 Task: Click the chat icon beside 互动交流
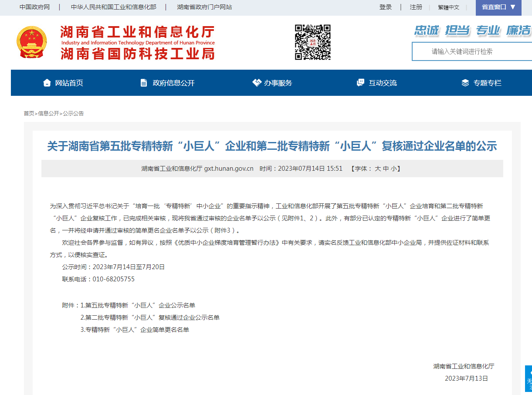coord(360,83)
